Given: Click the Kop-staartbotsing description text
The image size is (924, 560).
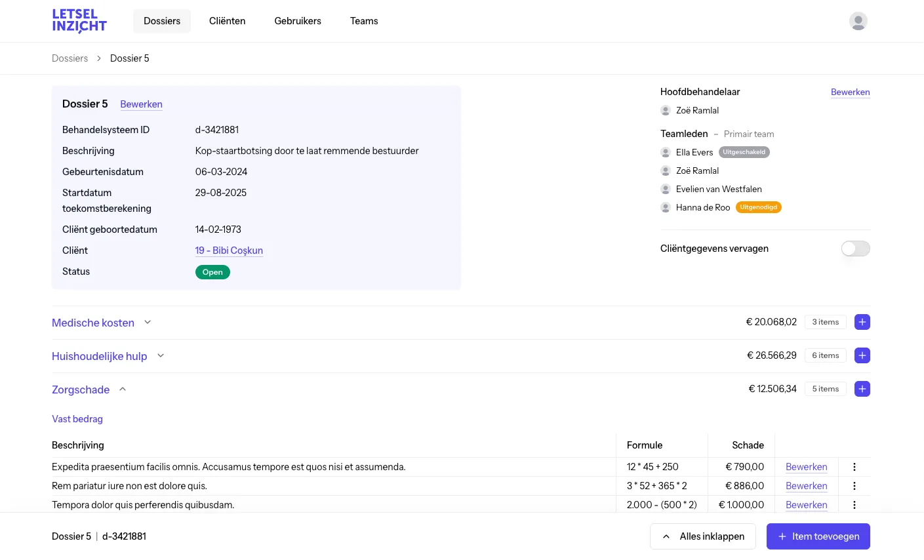Looking at the screenshot, I should [x=307, y=151].
